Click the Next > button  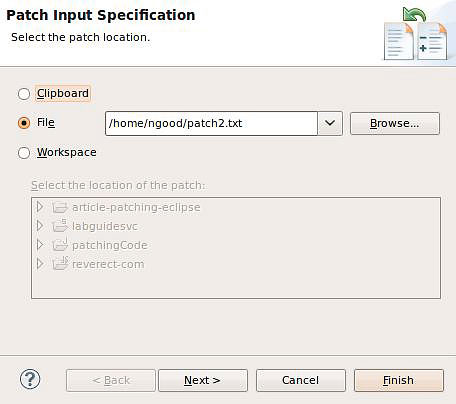click(x=203, y=380)
